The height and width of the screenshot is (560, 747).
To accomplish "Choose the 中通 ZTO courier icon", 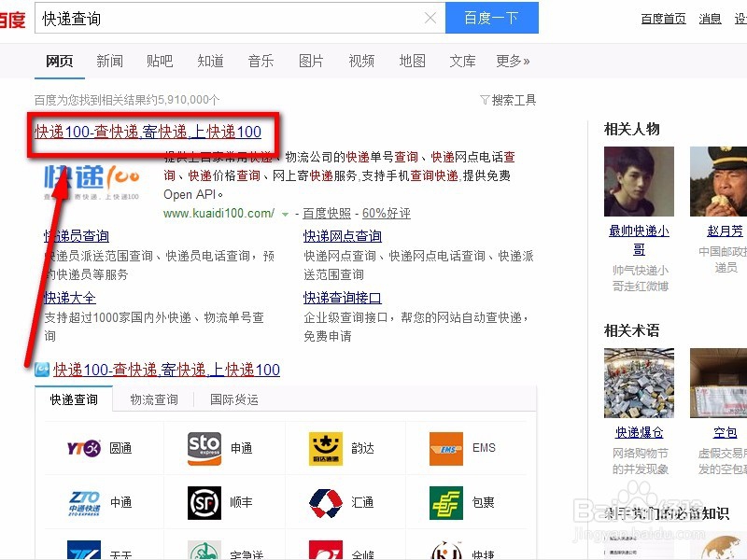I will coord(84,503).
